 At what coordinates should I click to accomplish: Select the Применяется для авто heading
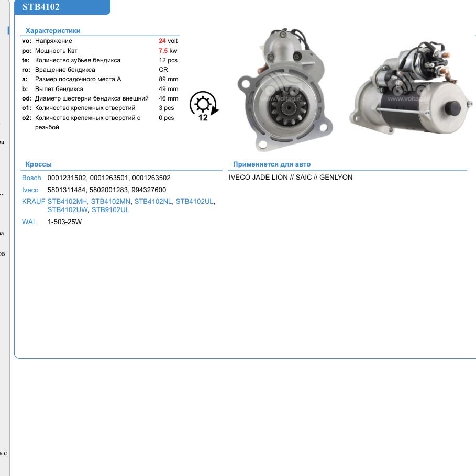point(272,164)
